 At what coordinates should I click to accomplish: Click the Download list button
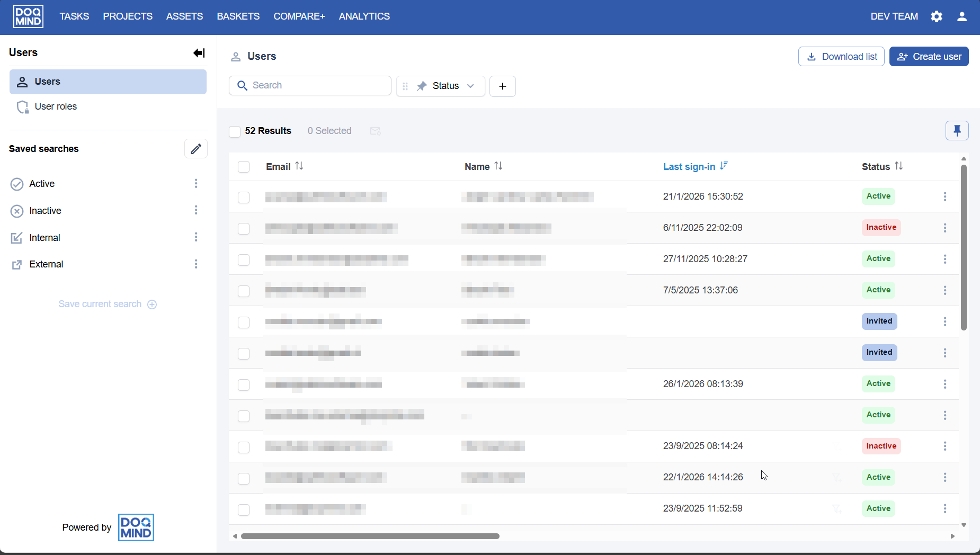pos(841,57)
